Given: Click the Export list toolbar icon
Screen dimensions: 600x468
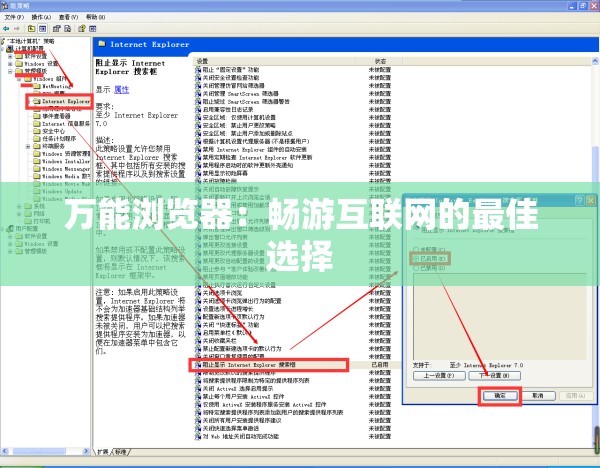Looking at the screenshot, I should [68, 29].
